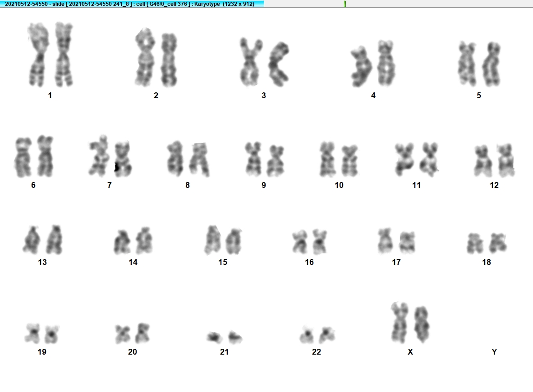Viewport: 533px width, 392px height.
Task: Select the chromosome 11 pair image
Action: pyautogui.click(x=417, y=160)
